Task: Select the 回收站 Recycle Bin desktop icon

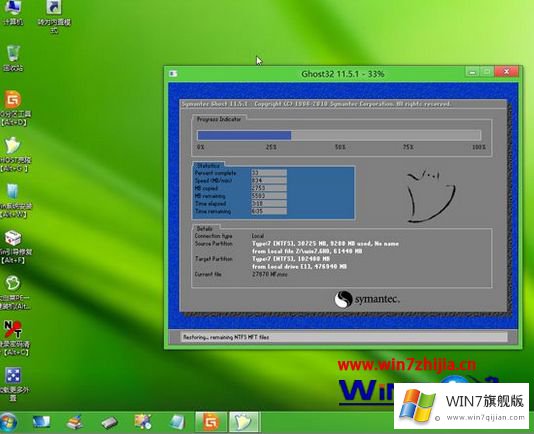Action: coord(13,57)
